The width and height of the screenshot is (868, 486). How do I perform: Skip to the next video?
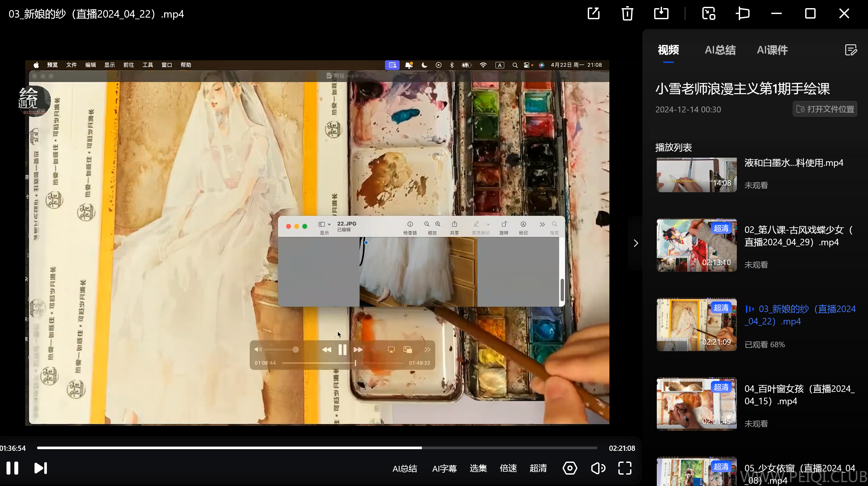[40, 468]
